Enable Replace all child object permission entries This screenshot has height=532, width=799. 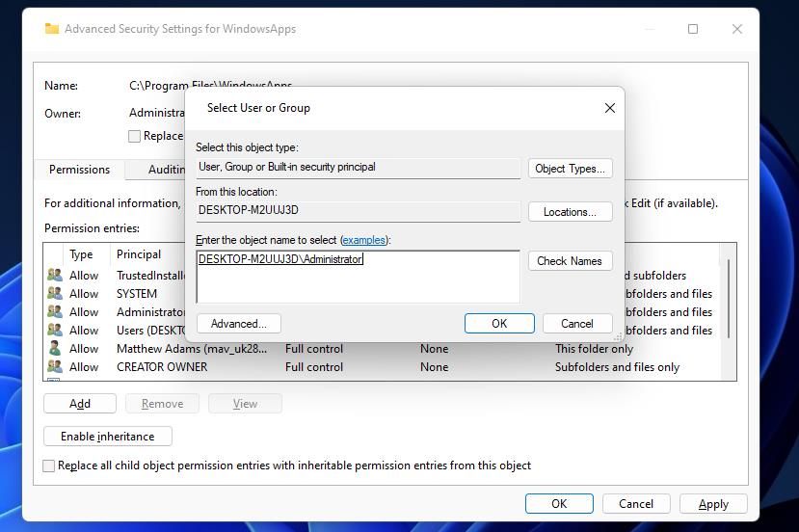pos(49,465)
